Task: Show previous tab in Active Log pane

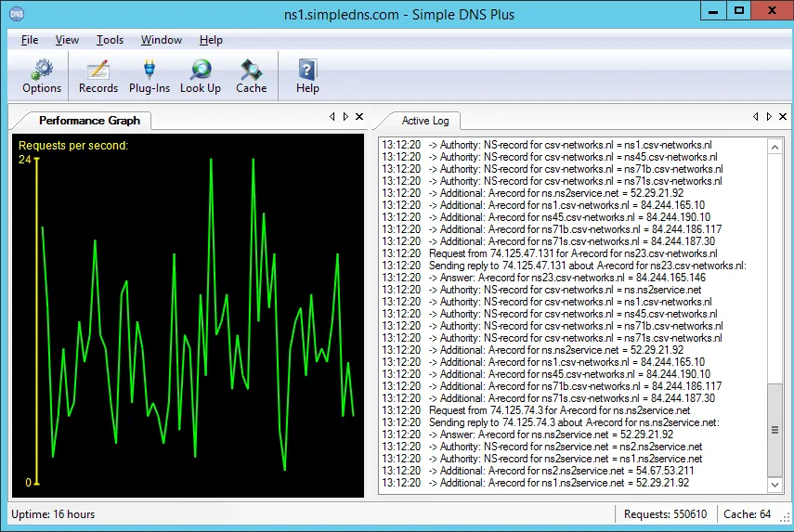Action: click(x=756, y=116)
